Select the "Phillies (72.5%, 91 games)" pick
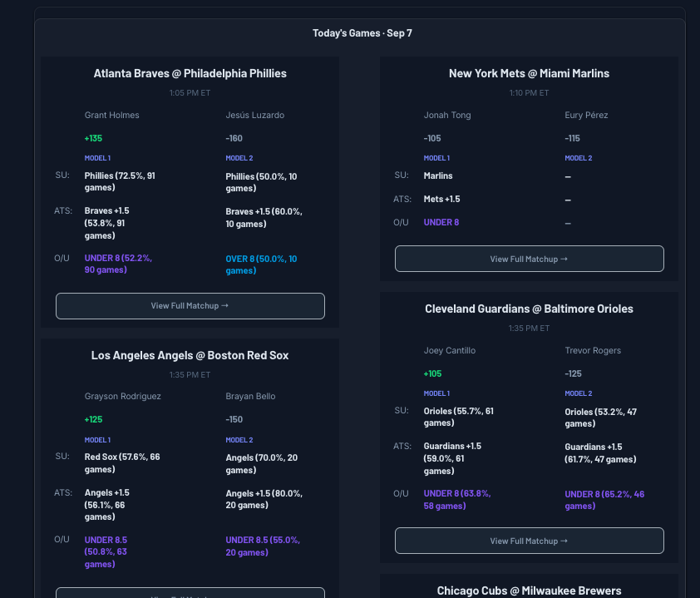This screenshot has height=598, width=700. 120,182
